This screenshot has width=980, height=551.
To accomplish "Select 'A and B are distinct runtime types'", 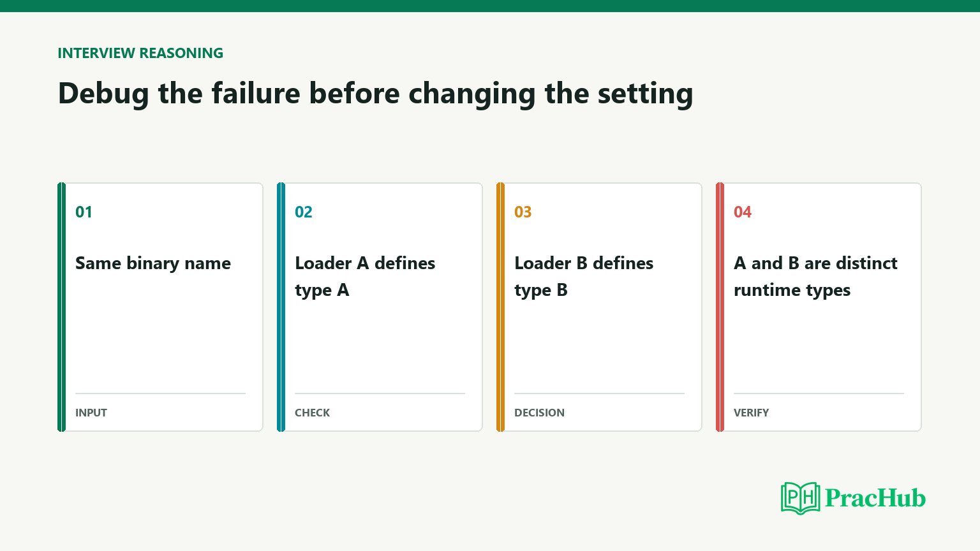I will (x=815, y=277).
